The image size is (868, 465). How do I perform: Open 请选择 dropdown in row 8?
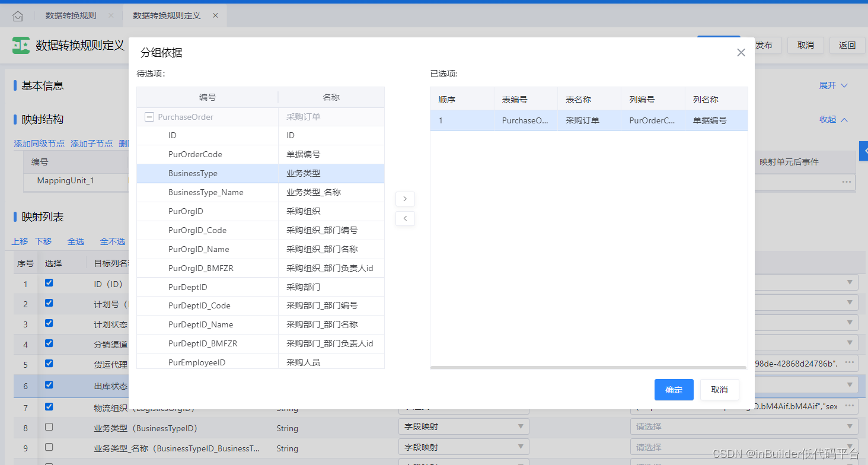pos(743,426)
